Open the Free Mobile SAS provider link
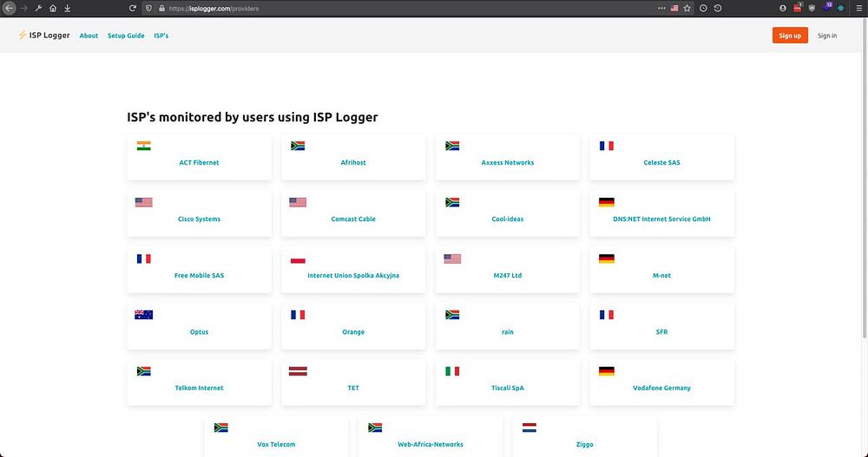The image size is (868, 457). click(199, 276)
